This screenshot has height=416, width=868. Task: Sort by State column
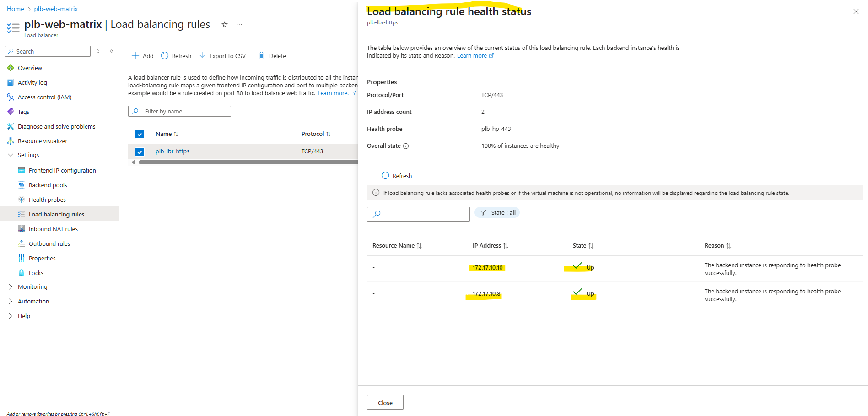point(583,246)
